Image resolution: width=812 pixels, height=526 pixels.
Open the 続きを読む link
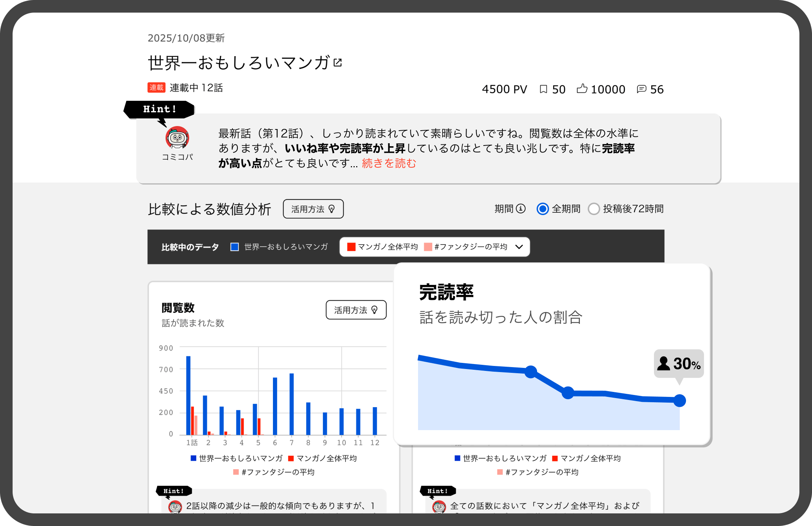point(389,163)
